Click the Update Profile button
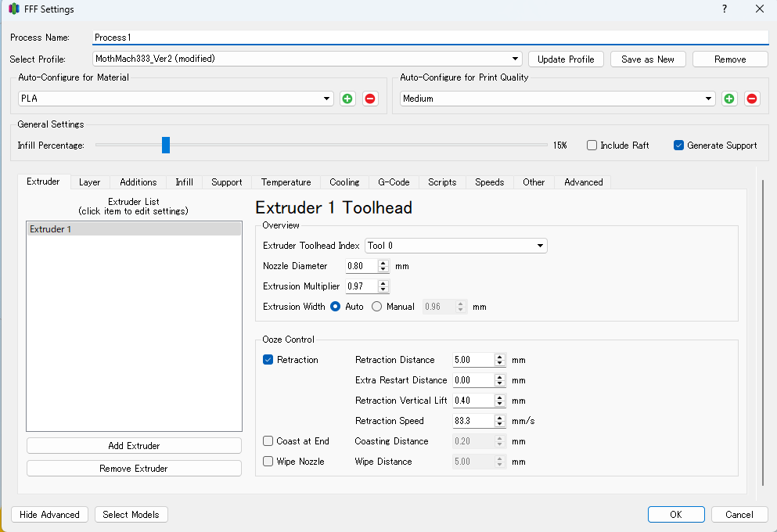Viewport: 777px width, 532px height. click(566, 59)
